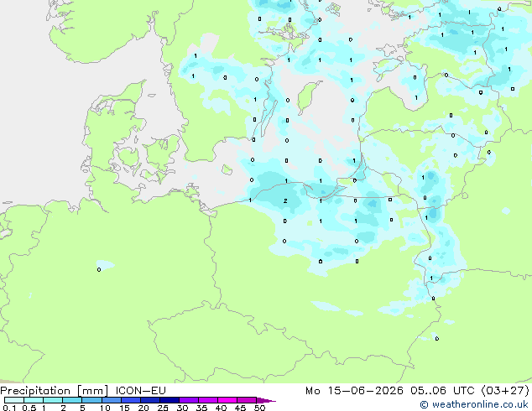The height and width of the screenshot is (411, 532).
Task: Select the 5–10 mm legend color swatch
Action: [x=91, y=400]
